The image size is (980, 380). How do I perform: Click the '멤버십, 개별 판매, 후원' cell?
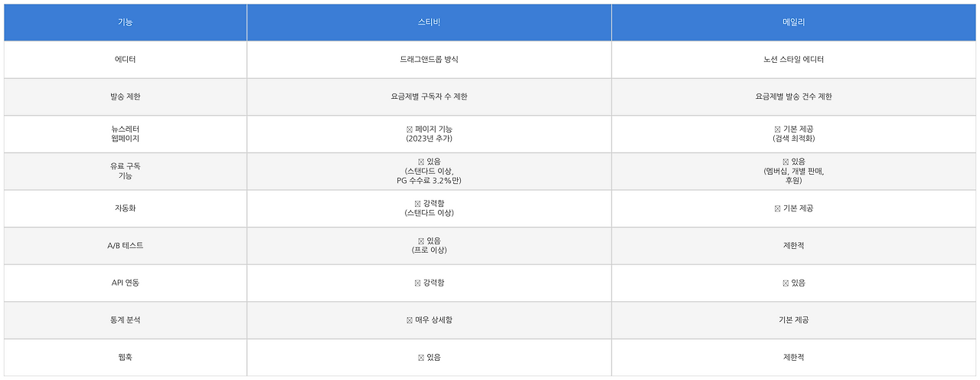click(794, 172)
